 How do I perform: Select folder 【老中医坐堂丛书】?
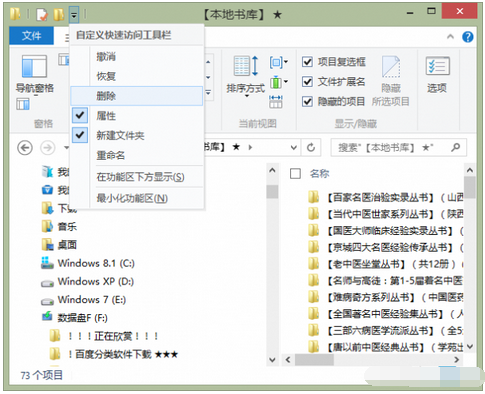coord(385,264)
